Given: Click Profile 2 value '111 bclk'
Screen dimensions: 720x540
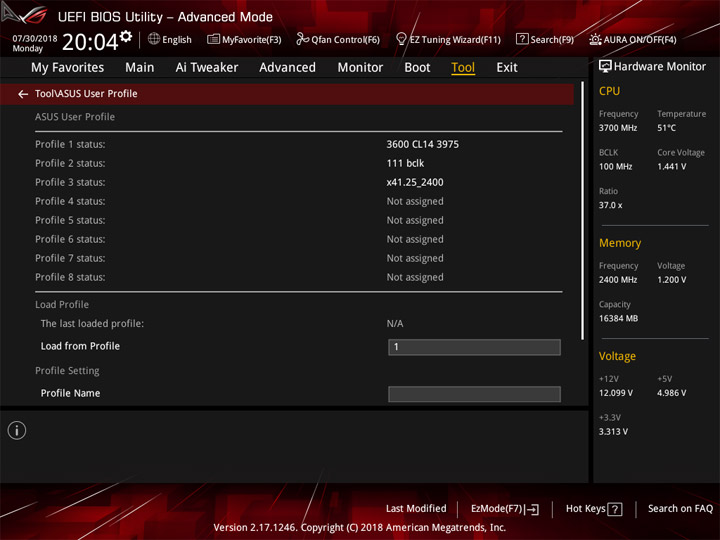Looking at the screenshot, I should (x=405, y=163).
